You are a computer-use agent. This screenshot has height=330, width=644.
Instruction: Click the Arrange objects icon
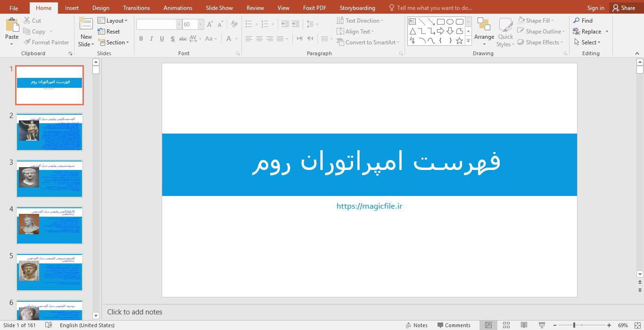coord(484,25)
